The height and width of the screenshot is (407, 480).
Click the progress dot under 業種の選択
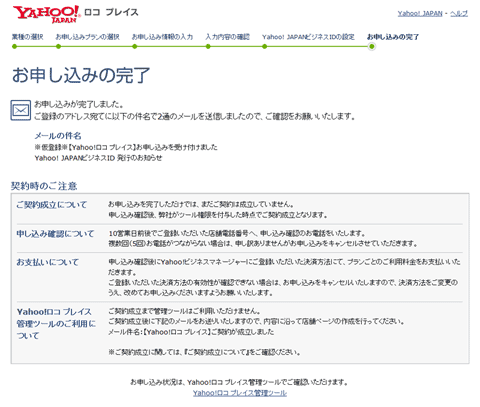(x=14, y=47)
